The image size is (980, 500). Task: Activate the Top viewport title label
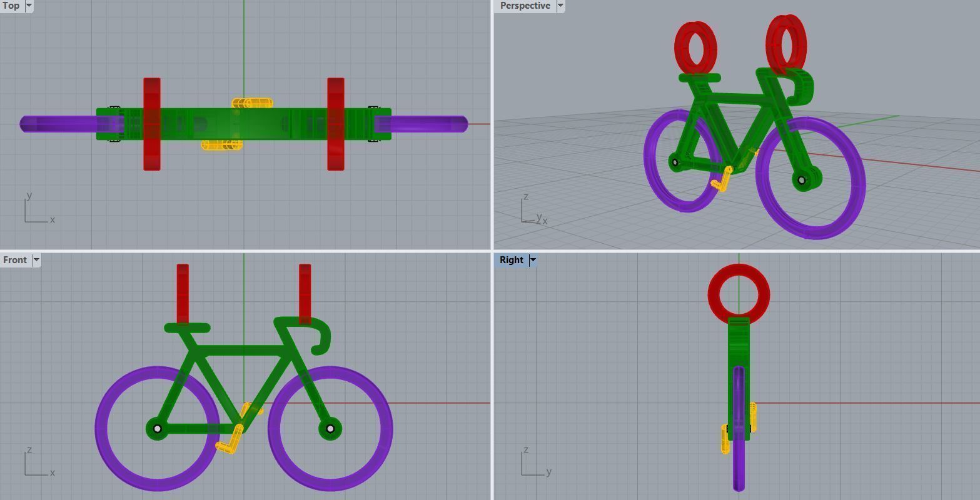coord(11,6)
